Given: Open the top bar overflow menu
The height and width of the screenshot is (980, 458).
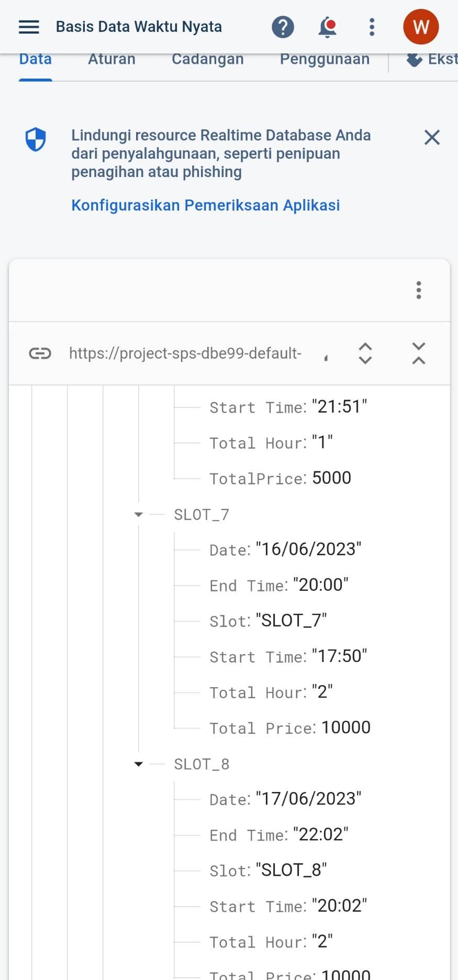Looking at the screenshot, I should pos(372,27).
